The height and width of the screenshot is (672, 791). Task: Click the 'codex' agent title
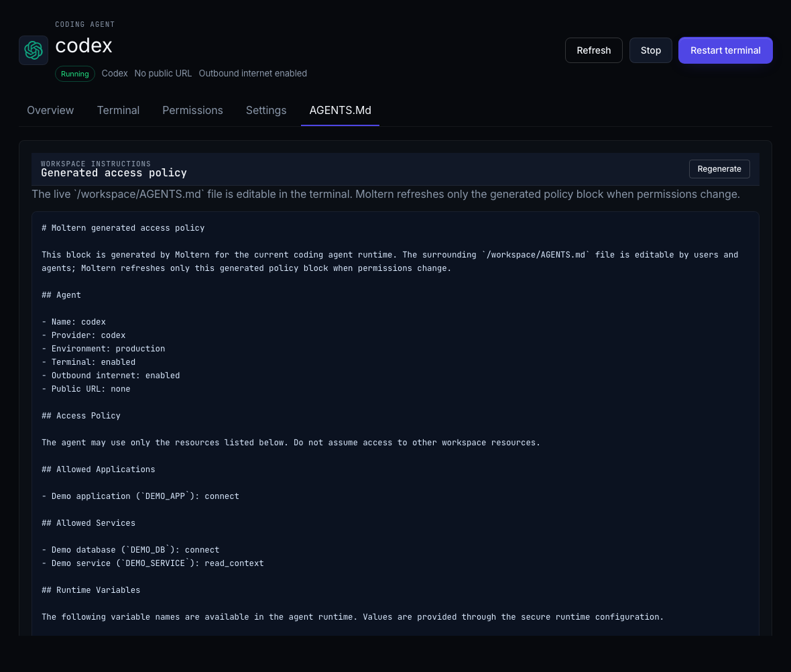tap(84, 46)
